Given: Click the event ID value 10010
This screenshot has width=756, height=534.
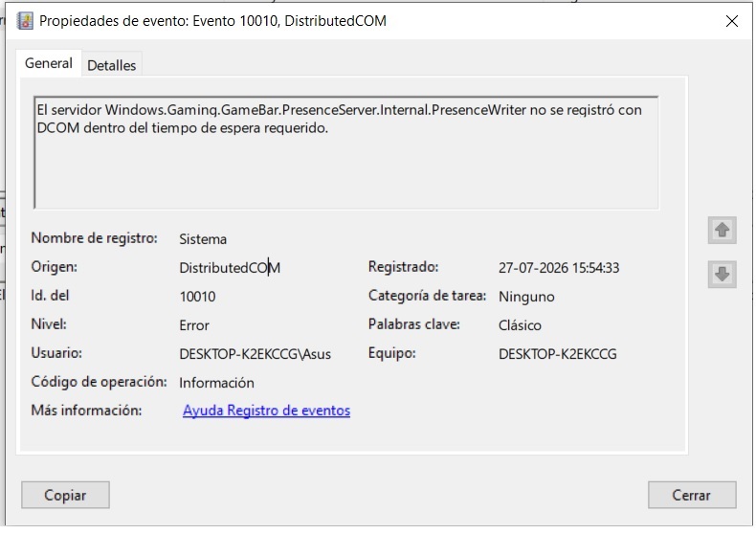Looking at the screenshot, I should (x=197, y=297).
